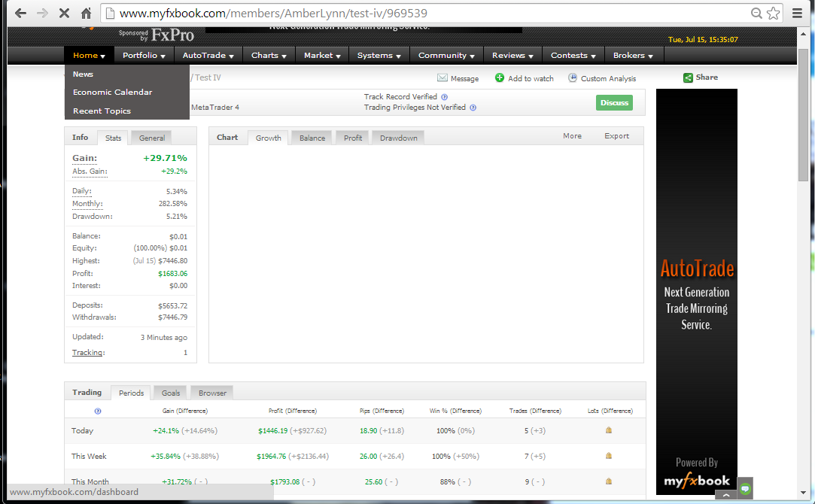The height and width of the screenshot is (504, 815).
Task: Click the green Add to watch plus icon
Action: pos(500,77)
